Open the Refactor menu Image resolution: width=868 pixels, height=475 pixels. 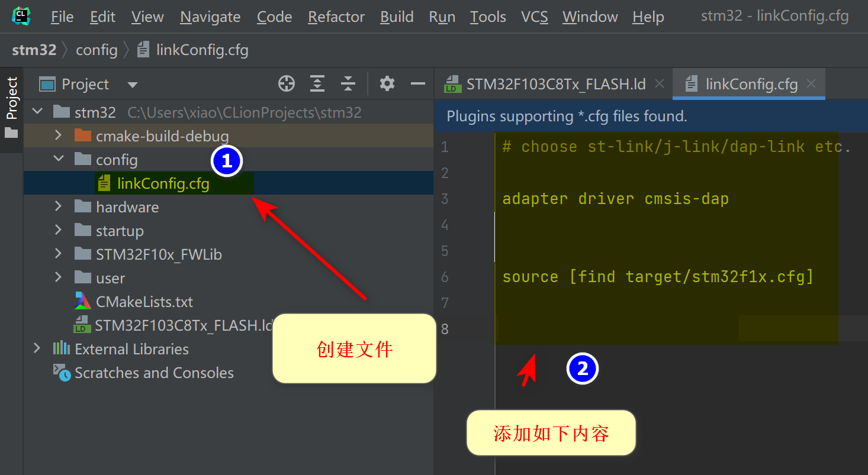tap(336, 17)
